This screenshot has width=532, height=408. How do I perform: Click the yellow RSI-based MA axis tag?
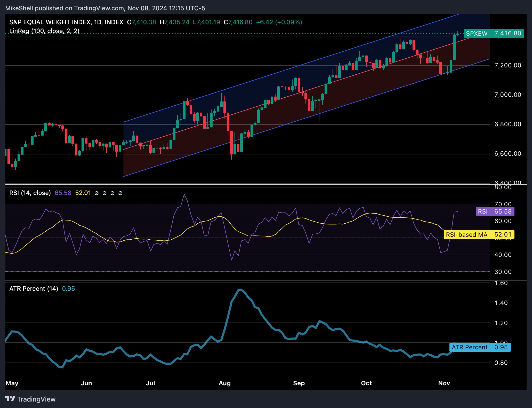tap(466, 235)
